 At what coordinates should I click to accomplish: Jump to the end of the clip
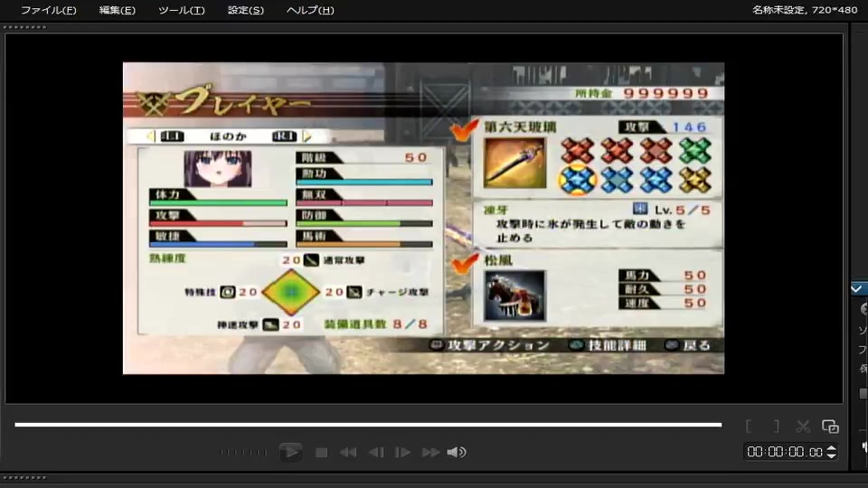[x=430, y=453]
